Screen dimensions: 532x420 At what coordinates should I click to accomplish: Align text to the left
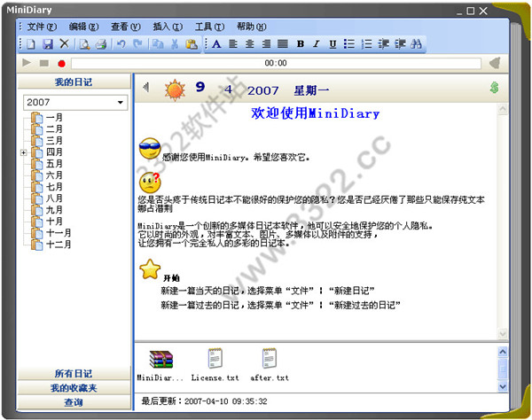[233, 44]
